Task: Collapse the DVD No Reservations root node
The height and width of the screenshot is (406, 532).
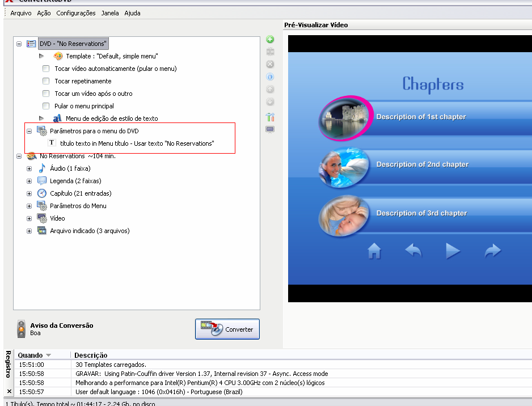Action: pyautogui.click(x=19, y=44)
